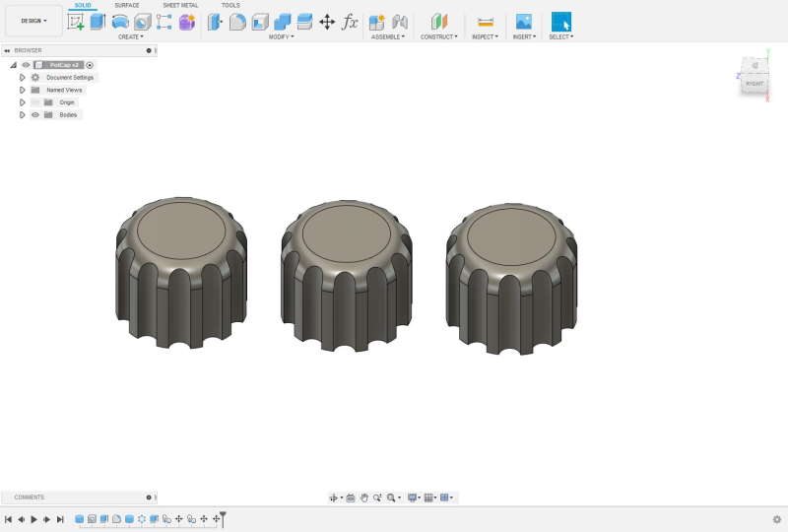Click the Zoom window icon with plus
Screen dimensions: 788x532
pyautogui.click(x=377, y=498)
